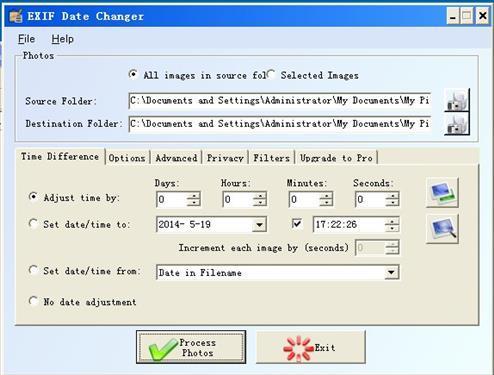Screen dimensions: 494x375
Task: Click the Minutes value field
Action: click(304, 199)
